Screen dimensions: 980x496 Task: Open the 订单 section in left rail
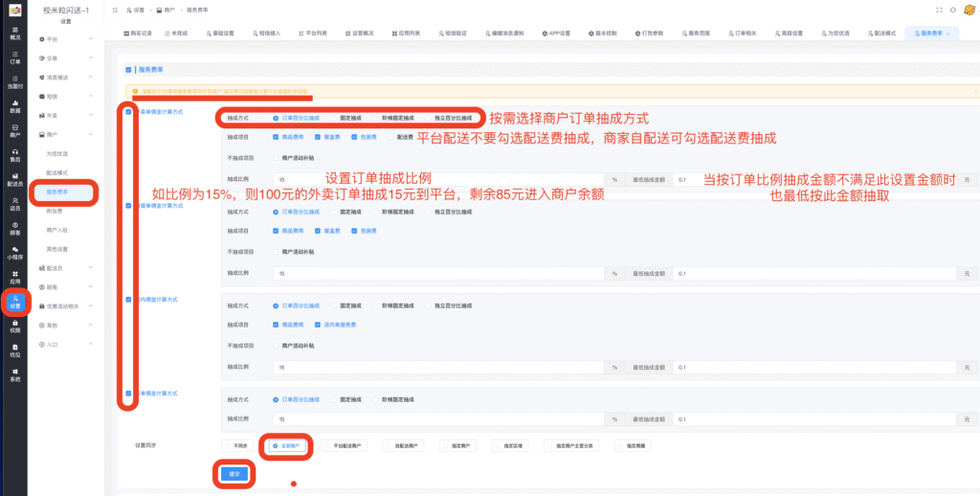pyautogui.click(x=15, y=57)
